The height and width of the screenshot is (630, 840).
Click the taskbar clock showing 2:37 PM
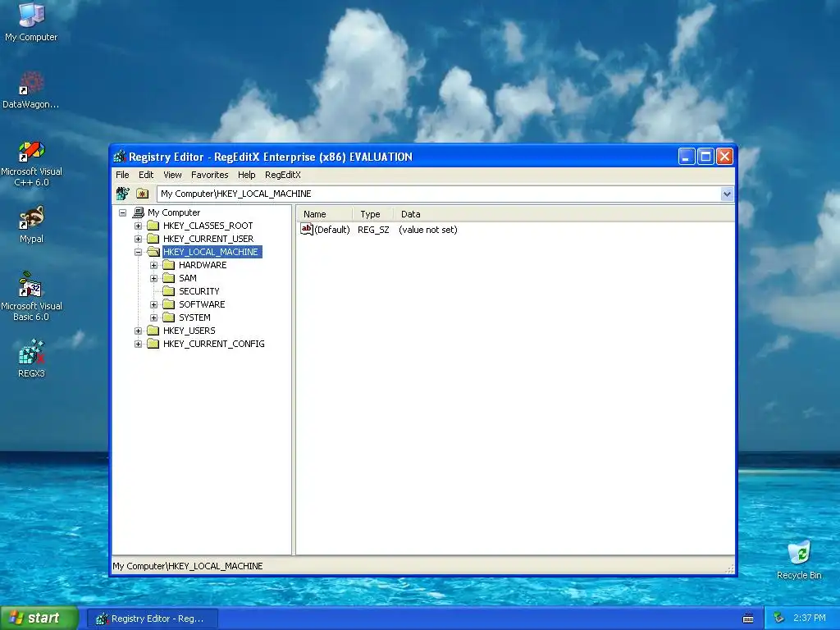click(809, 618)
